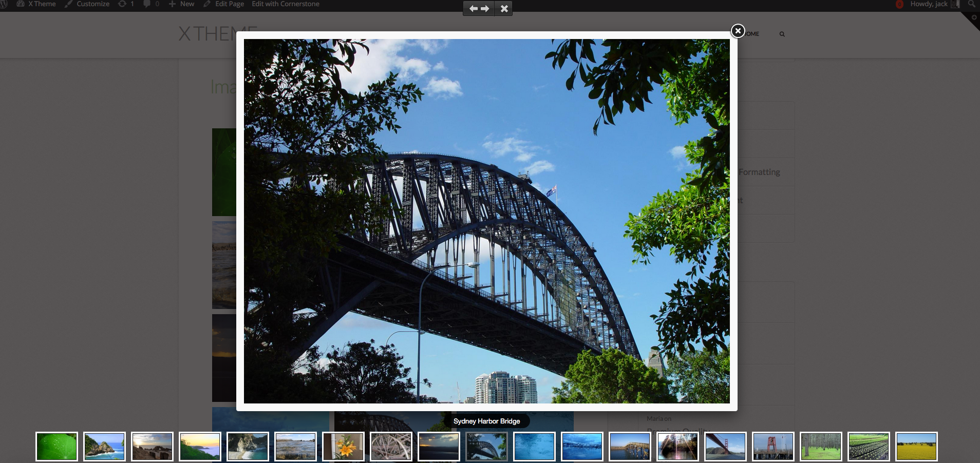Viewport: 980px width, 463px height.
Task: Open the comments bubble showing 0
Action: coord(147,4)
